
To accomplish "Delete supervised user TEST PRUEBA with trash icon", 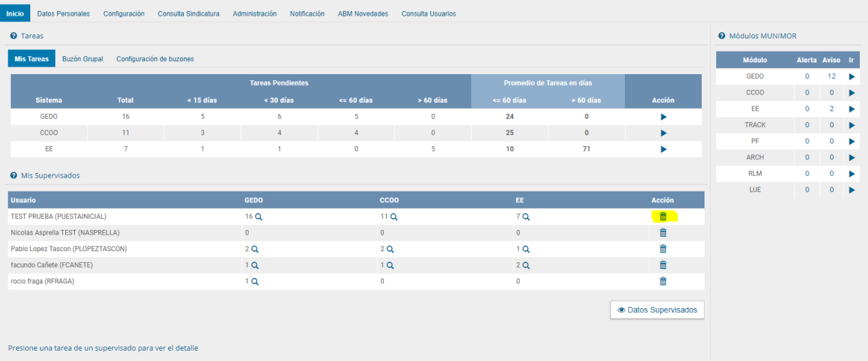I will coord(663,216).
